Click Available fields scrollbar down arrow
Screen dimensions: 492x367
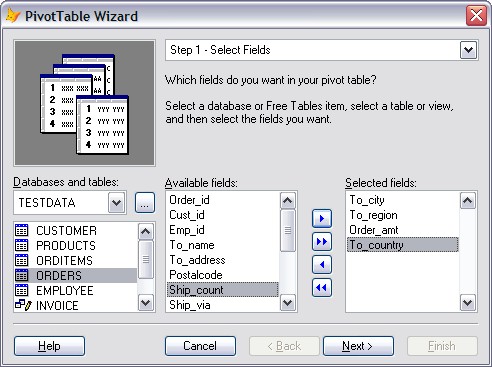pos(287,303)
